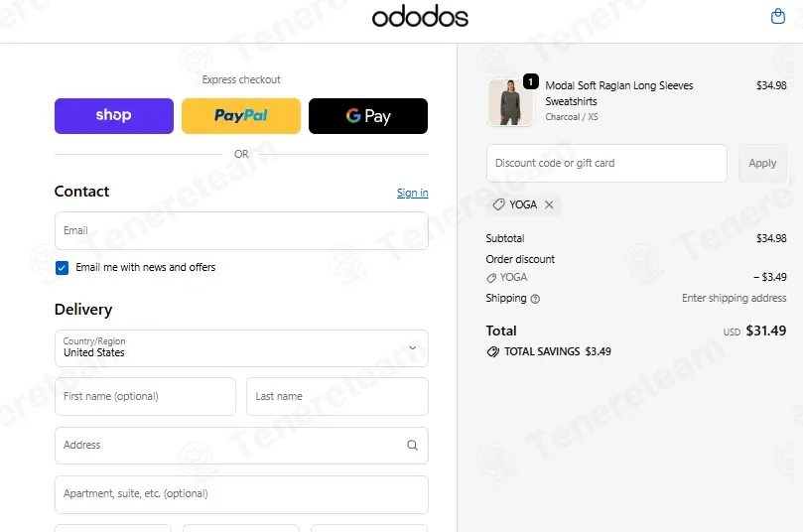Viewport: 803px width, 532px height.
Task: Follow the Sign in link
Action: (412, 193)
